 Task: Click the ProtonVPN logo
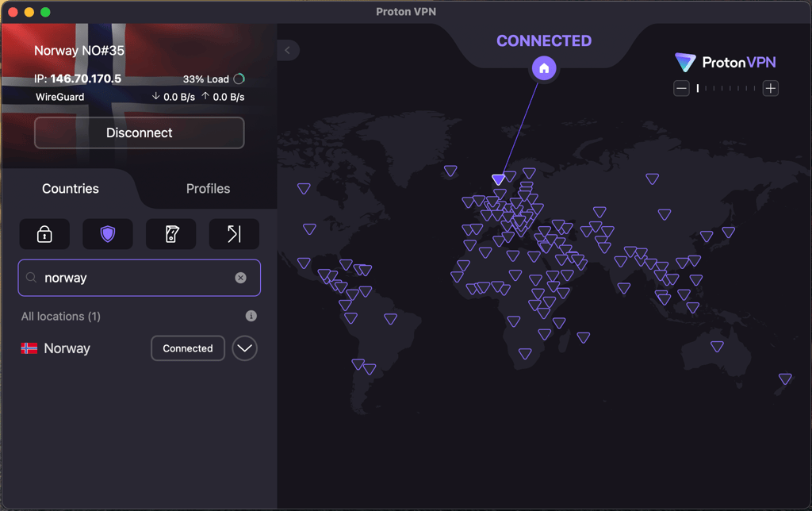click(725, 62)
